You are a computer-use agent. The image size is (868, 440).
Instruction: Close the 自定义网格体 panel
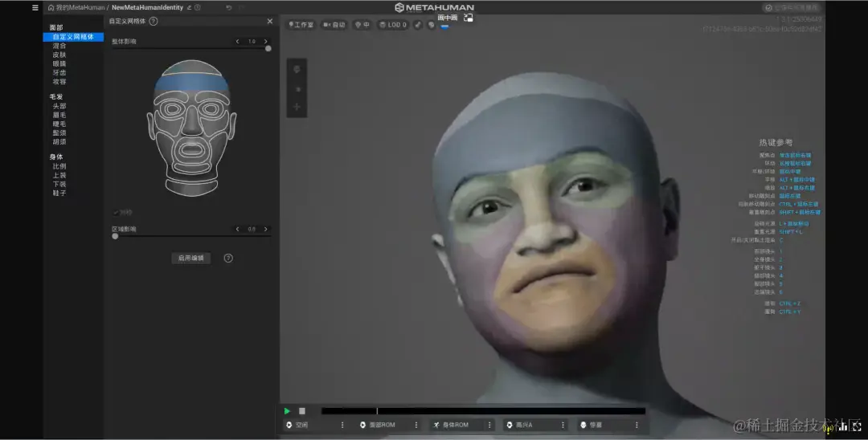coord(269,21)
